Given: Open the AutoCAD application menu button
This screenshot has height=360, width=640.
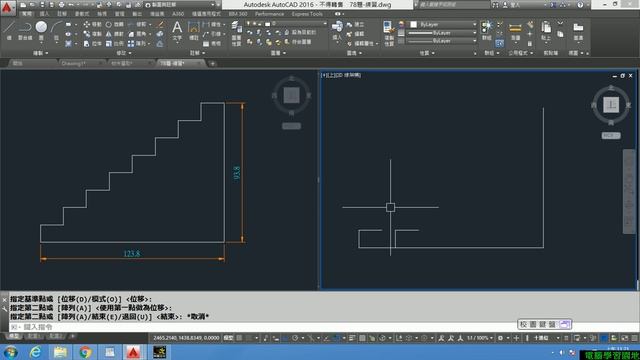Looking at the screenshot, I should point(7,7).
